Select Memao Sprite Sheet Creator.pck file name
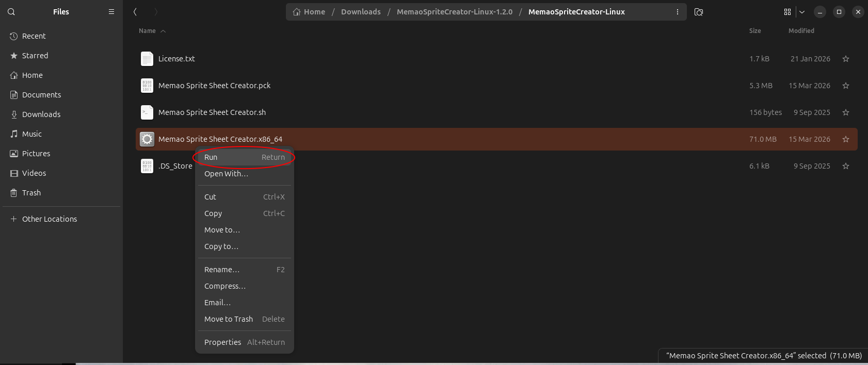The image size is (868, 365). click(x=214, y=86)
